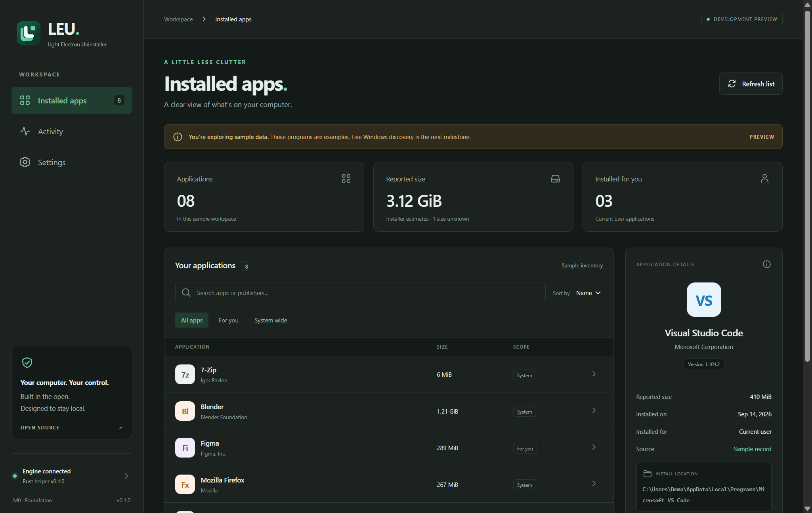Click the Workspace breadcrumb link
812x513 pixels.
[178, 19]
